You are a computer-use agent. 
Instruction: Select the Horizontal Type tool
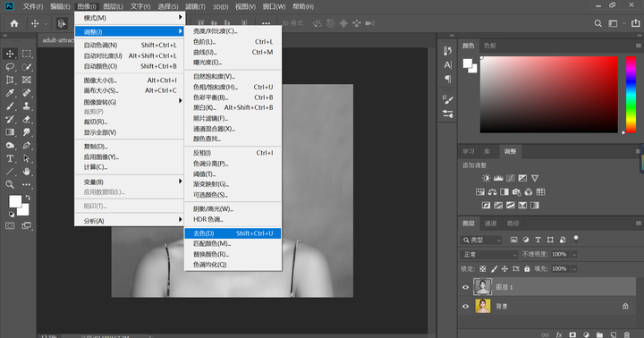pyautogui.click(x=10, y=158)
